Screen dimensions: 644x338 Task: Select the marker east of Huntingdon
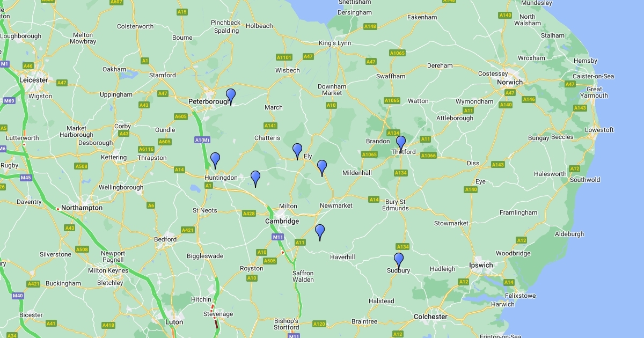(255, 178)
